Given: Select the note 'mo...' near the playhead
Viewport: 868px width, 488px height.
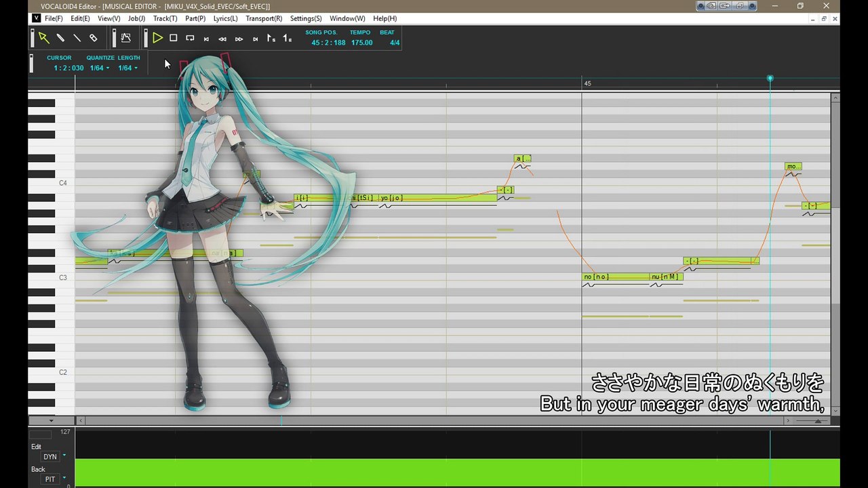Looking at the screenshot, I should [x=793, y=166].
